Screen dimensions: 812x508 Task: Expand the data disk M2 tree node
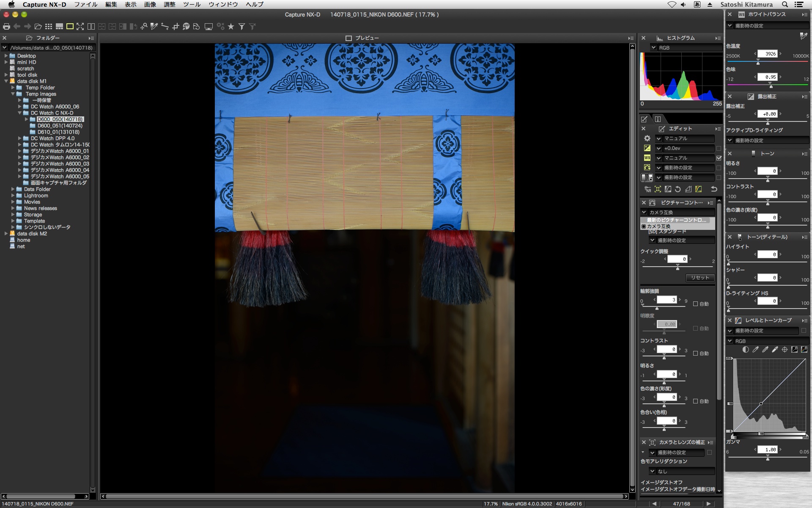click(x=6, y=234)
